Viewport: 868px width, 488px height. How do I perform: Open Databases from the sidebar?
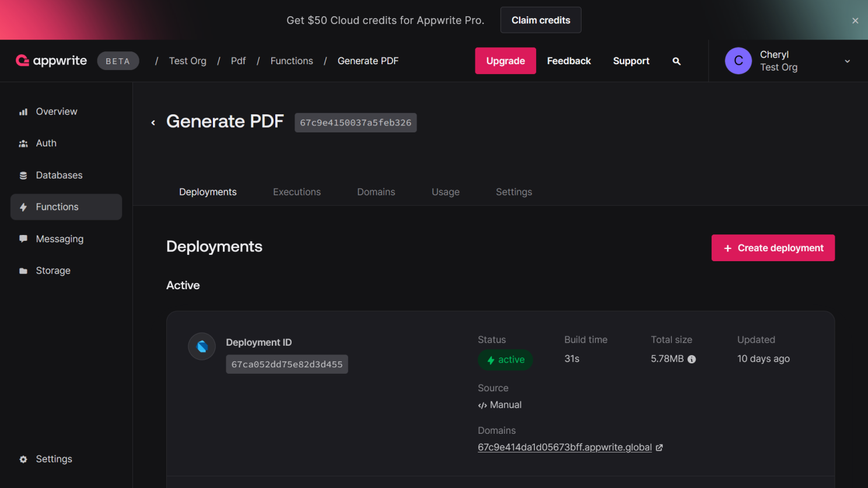pyautogui.click(x=59, y=175)
